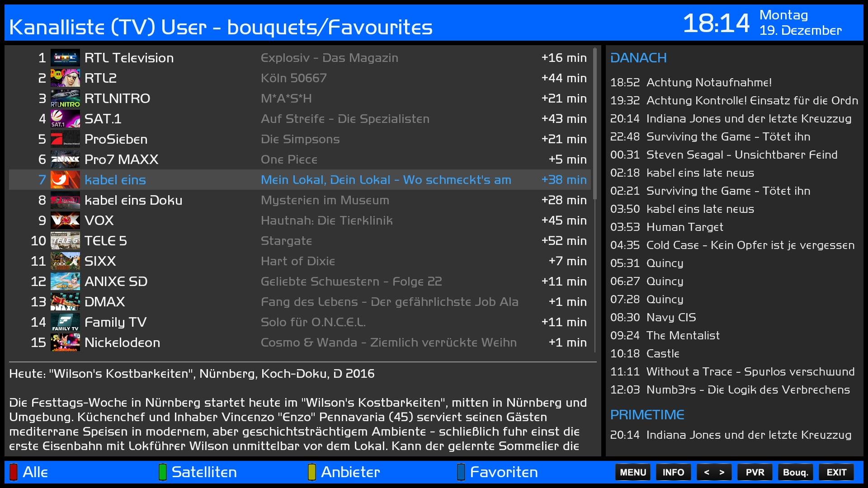868x488 pixels.
Task: Click the Nickelodeon channel logo
Action: pos(65,343)
